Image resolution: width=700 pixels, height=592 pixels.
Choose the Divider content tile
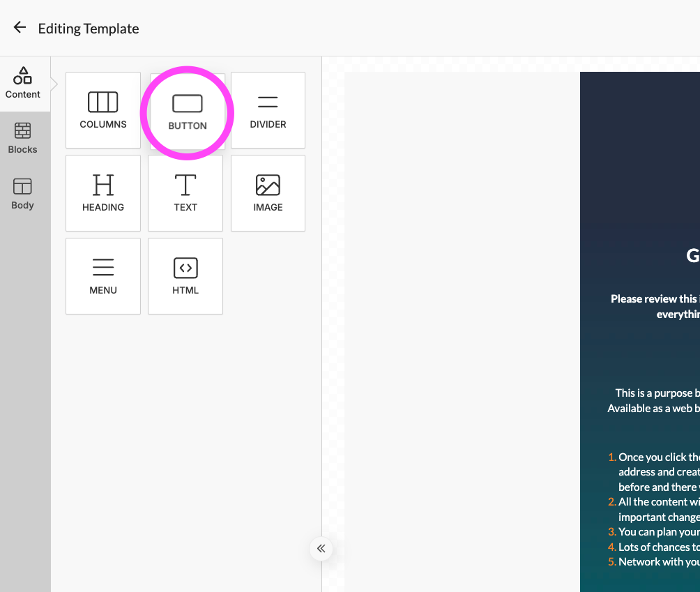[268, 110]
